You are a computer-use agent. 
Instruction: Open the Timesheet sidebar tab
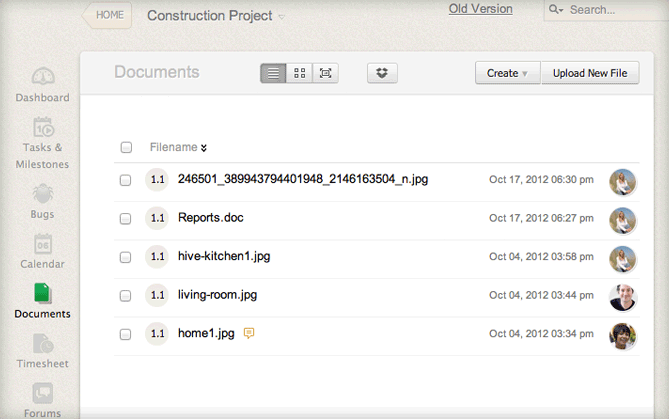[42, 351]
